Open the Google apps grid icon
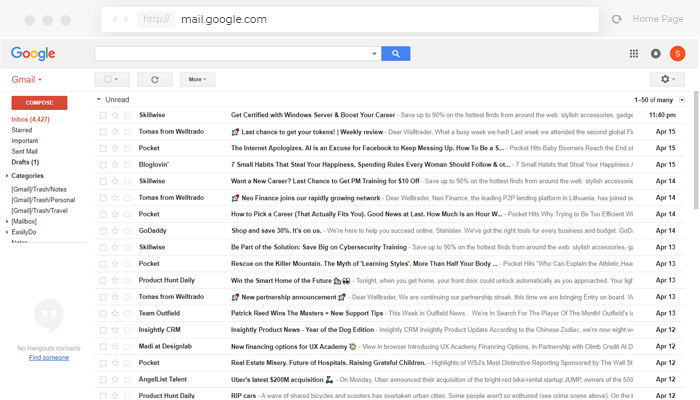 [633, 54]
